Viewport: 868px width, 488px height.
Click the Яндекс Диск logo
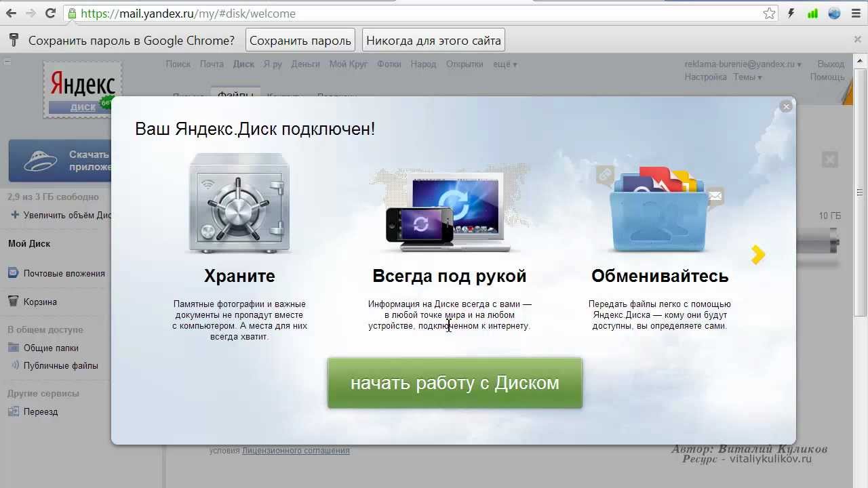pos(83,89)
